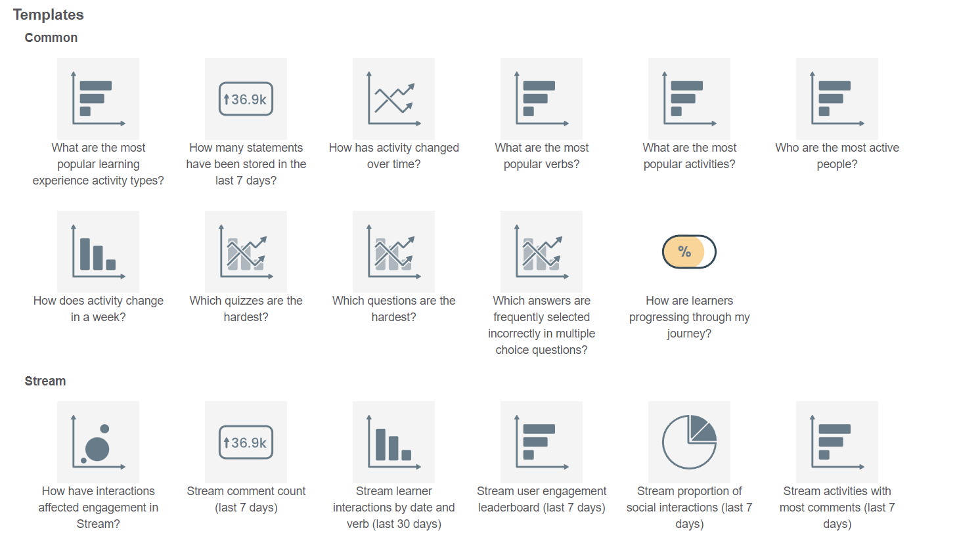Click the Stream user engagement leaderboard thumbnail

[541, 442]
